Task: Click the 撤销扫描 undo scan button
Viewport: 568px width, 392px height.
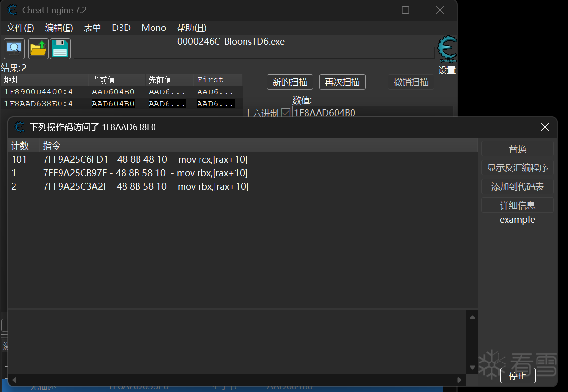Action: click(411, 82)
